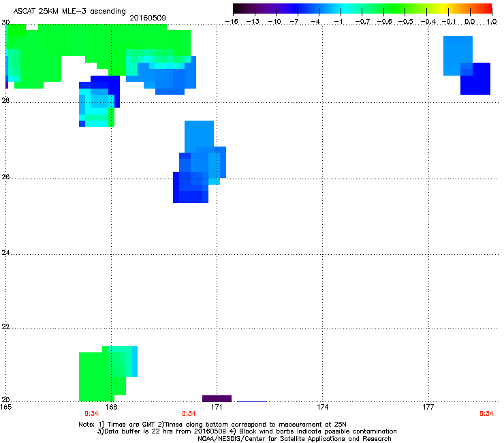This screenshot has width=504, height=443.
Task: Click the dark purple data strip near longitude 171
Action: click(x=217, y=398)
